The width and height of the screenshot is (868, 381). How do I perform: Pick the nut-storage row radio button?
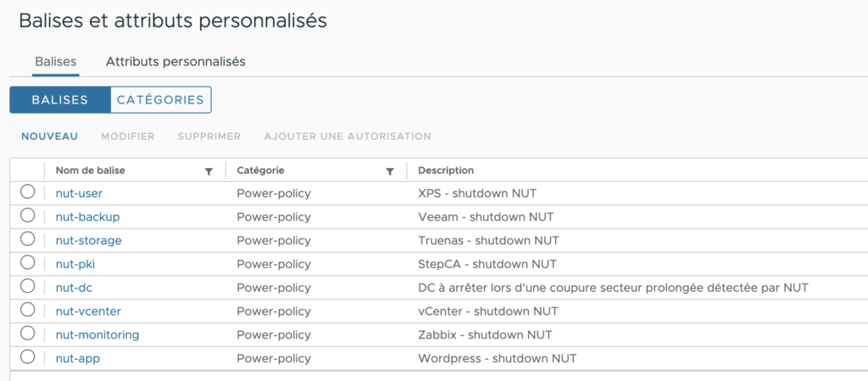point(27,239)
